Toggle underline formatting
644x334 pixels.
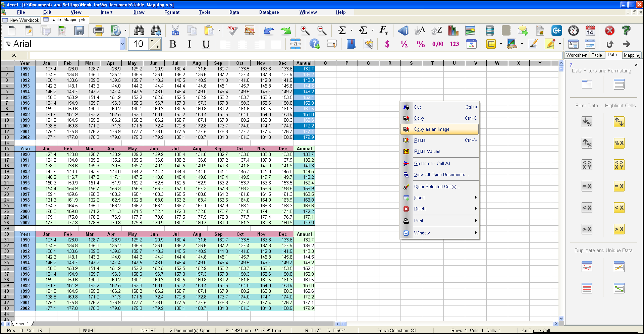tap(206, 44)
